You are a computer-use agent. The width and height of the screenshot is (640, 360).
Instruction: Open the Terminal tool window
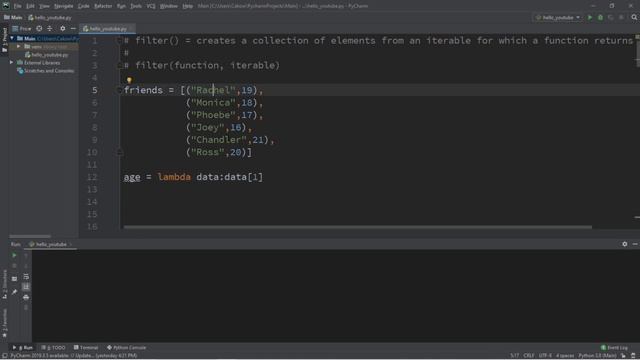pyautogui.click(x=86, y=347)
